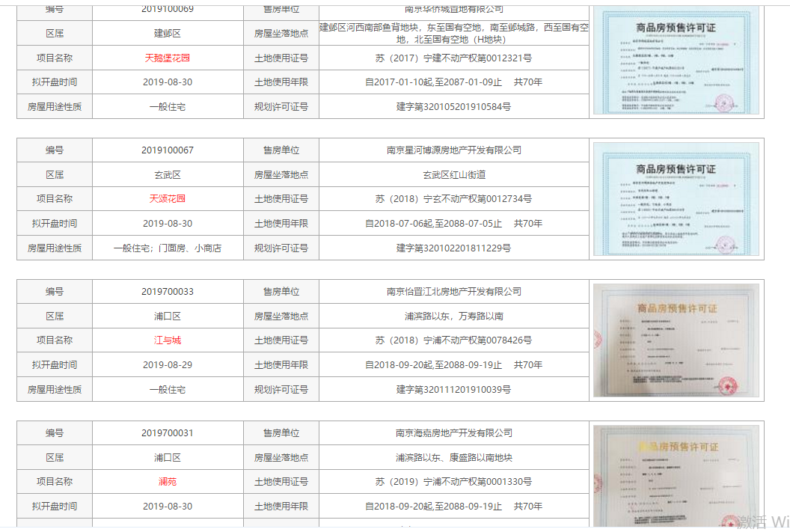Click planning permit 建字第320105201910584号
The height and width of the screenshot is (532, 790).
(453, 107)
